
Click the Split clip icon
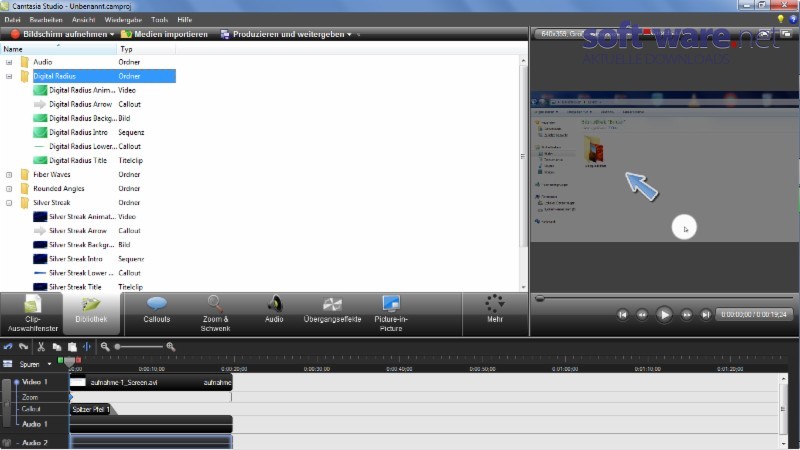(x=87, y=346)
